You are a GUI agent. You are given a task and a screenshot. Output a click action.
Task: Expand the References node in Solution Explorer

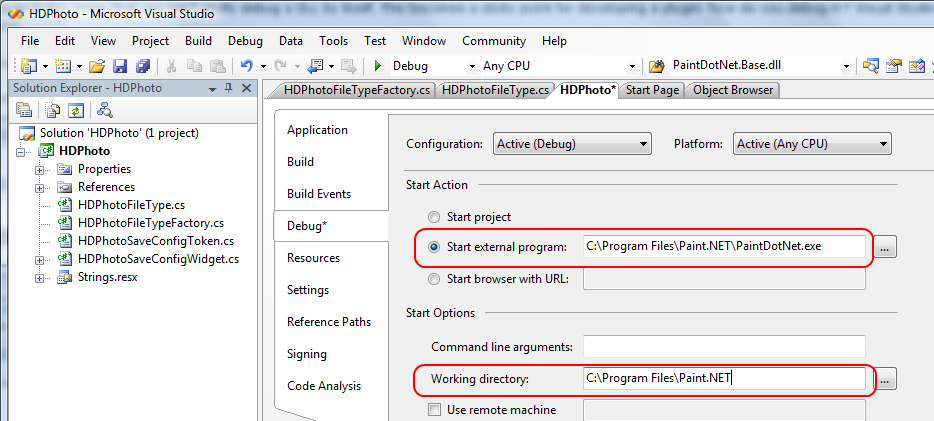[x=40, y=188]
